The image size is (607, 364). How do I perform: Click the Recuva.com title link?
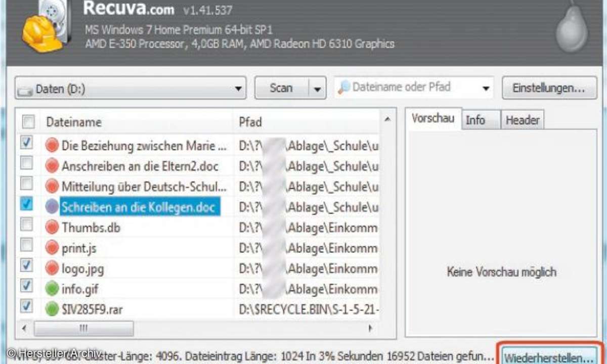tap(128, 8)
